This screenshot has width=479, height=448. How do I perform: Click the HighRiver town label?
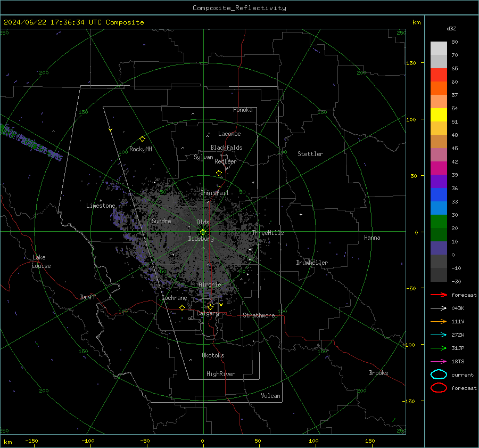pyautogui.click(x=221, y=374)
